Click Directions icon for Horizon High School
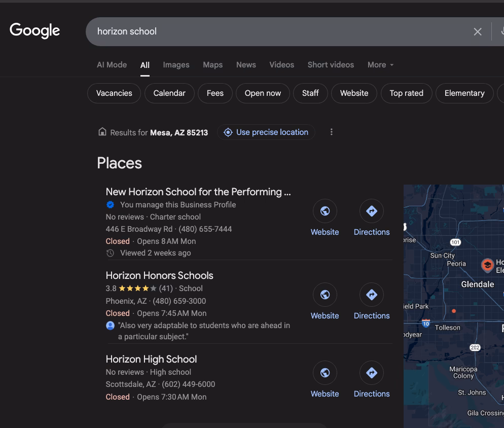 click(x=372, y=373)
